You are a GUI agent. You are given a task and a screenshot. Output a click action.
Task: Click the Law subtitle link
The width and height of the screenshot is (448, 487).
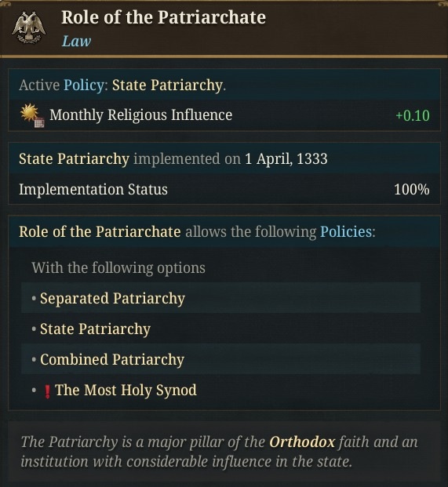click(76, 41)
